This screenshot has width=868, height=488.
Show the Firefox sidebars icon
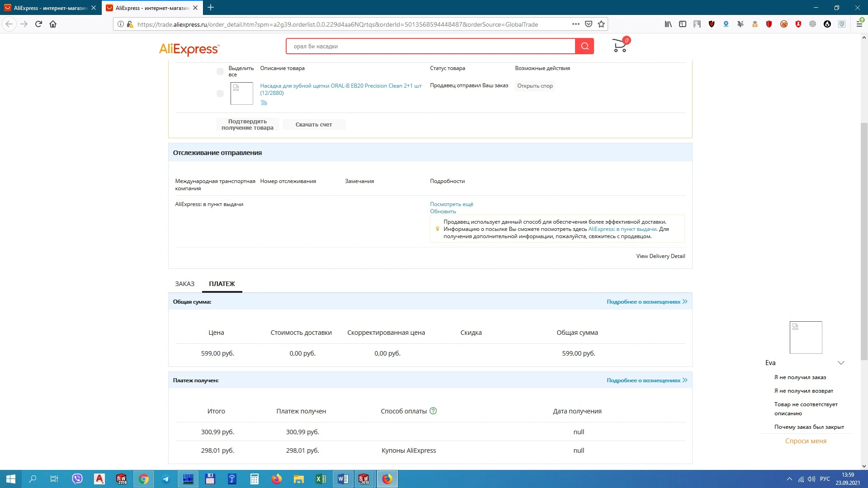point(683,24)
